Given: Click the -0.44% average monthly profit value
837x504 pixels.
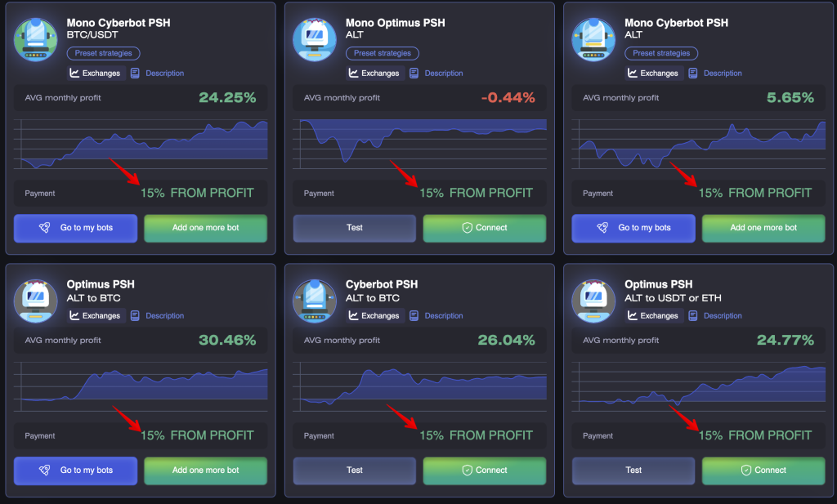Looking at the screenshot, I should 508,97.
